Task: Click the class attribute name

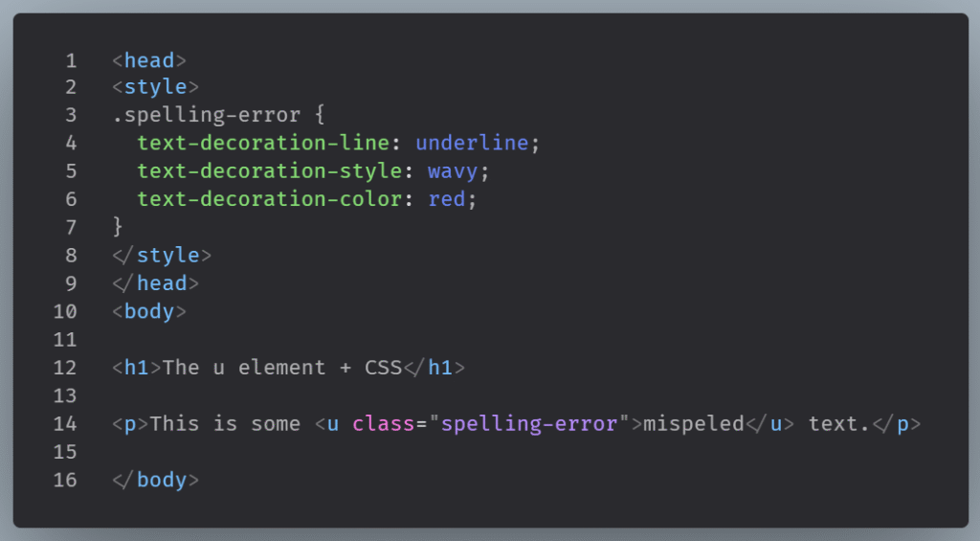Action: coord(383,423)
